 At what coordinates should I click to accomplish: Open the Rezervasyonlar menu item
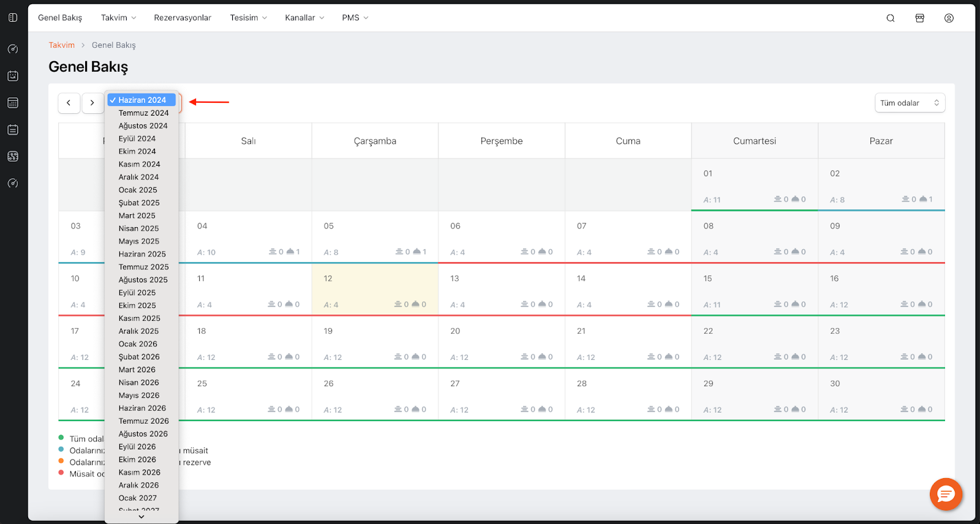pyautogui.click(x=183, y=18)
